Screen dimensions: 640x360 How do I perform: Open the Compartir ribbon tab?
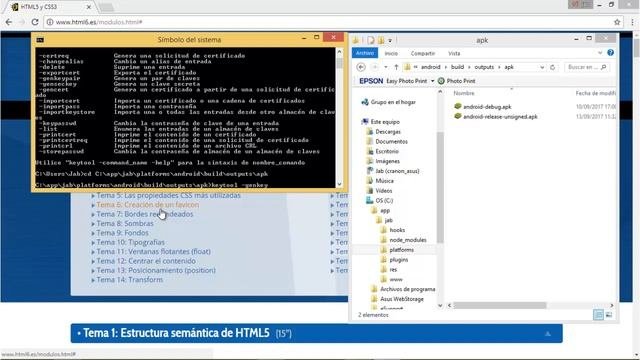point(422,53)
